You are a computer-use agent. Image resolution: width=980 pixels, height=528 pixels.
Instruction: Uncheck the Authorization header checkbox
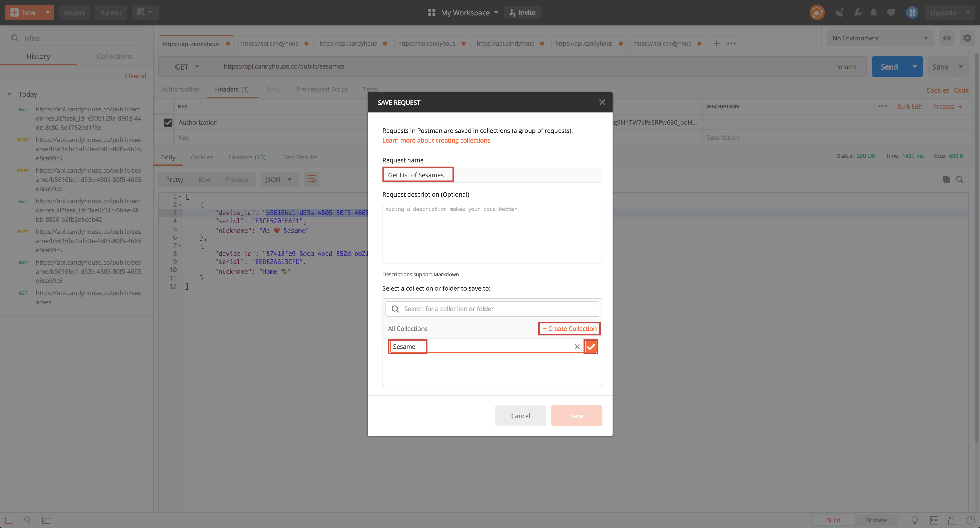168,122
